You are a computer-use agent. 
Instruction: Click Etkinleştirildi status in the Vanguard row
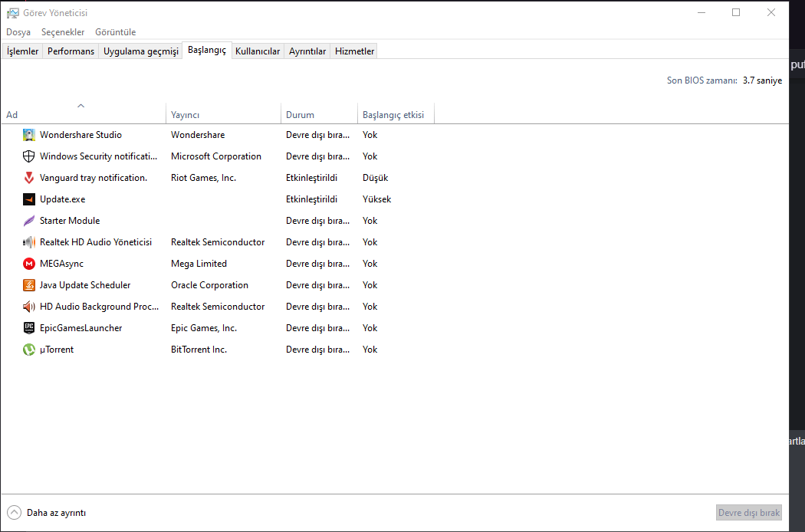[x=311, y=178]
